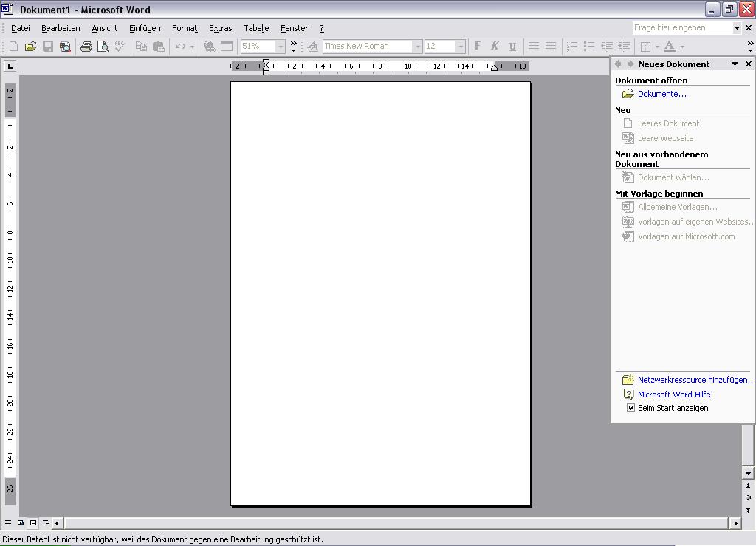Click the decrease indent icon
The image size is (756, 546).
607,47
